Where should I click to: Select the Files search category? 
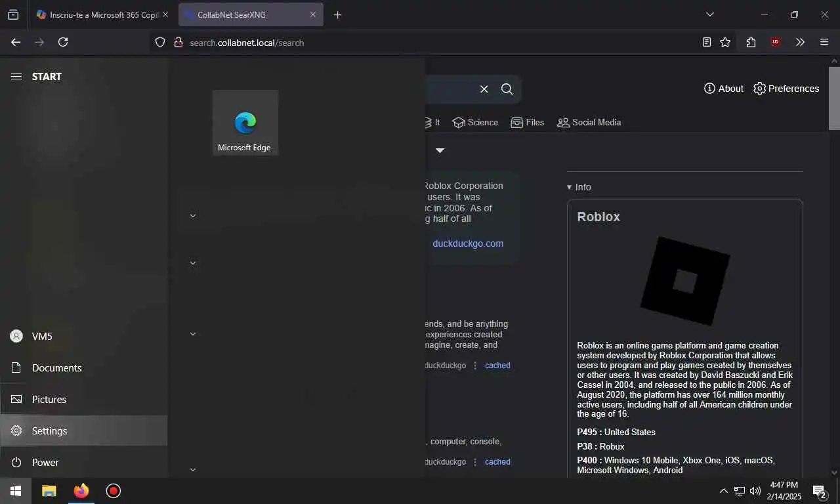pos(528,122)
